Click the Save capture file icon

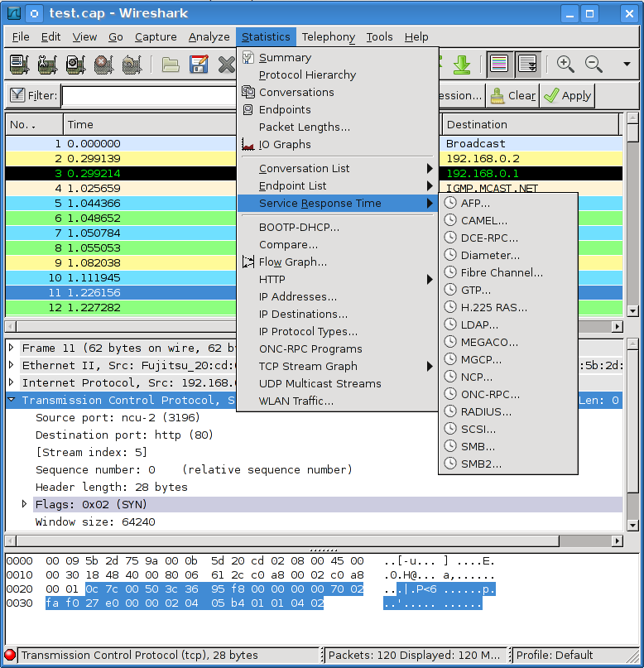[199, 65]
